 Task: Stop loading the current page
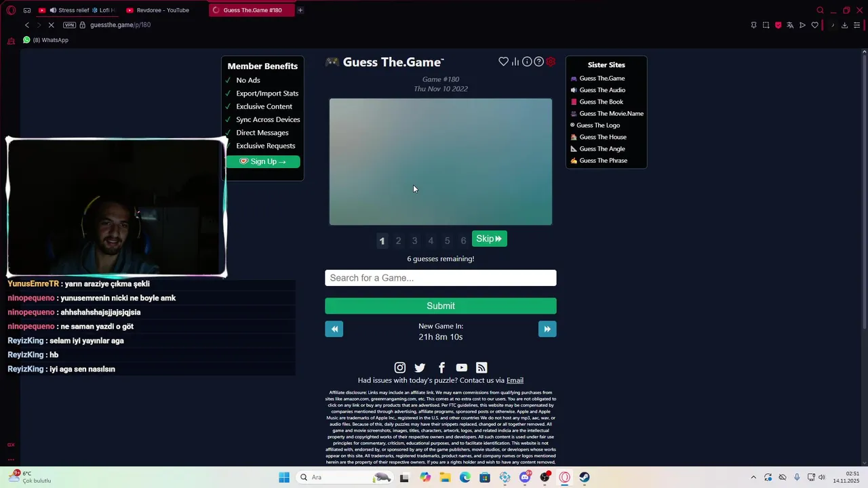[51, 25]
